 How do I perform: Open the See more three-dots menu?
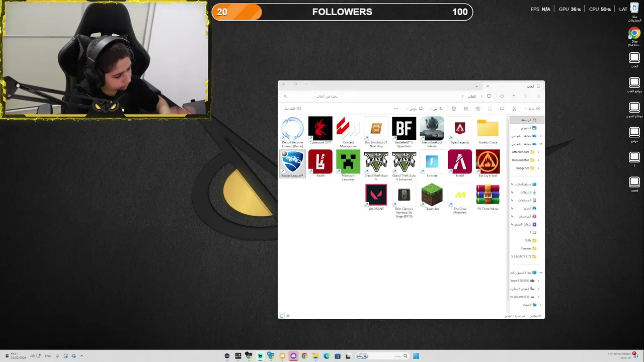396,109
